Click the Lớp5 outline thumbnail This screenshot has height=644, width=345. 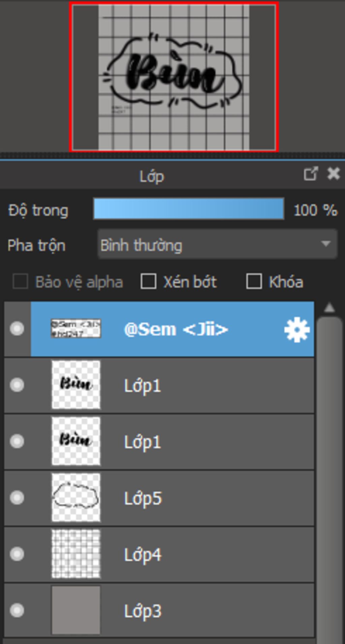(76, 498)
